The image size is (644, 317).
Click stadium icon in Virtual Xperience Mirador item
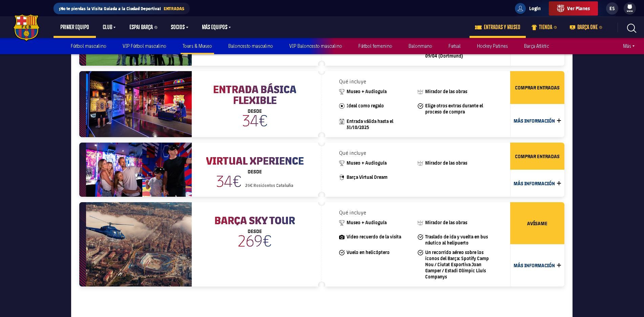pyautogui.click(x=420, y=163)
